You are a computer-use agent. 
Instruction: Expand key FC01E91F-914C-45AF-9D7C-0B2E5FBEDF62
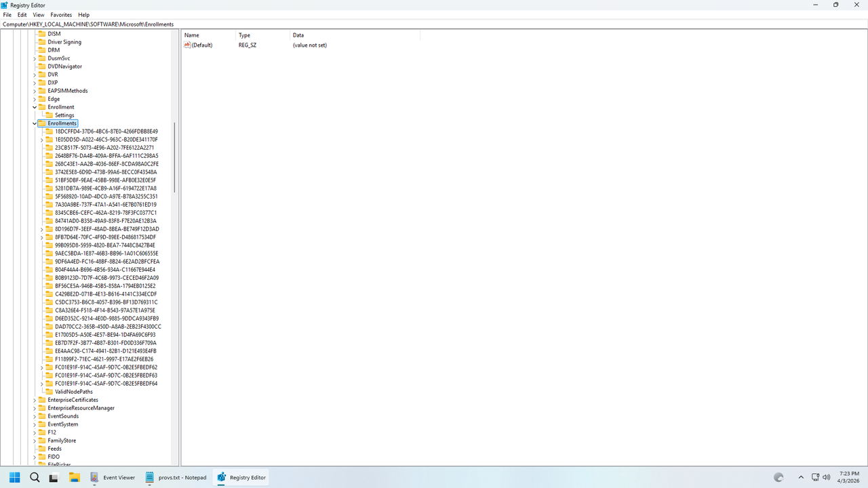[42, 367]
